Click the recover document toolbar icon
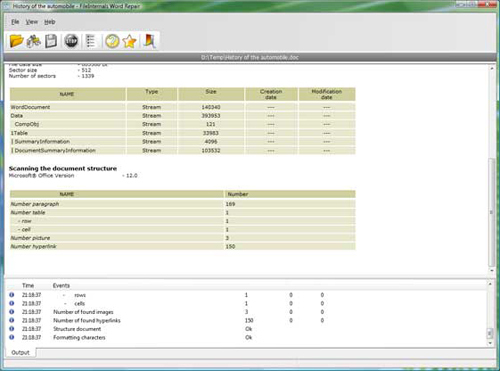This screenshot has height=371, width=500. click(34, 41)
